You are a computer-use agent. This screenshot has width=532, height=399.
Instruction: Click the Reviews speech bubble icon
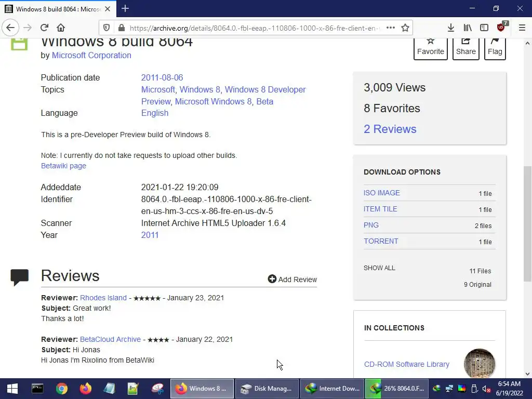19,277
